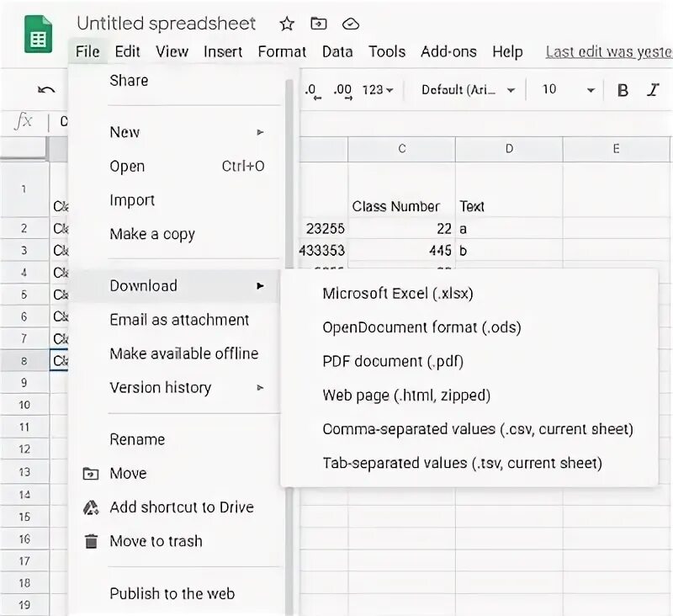Click the cell containing 'b'
The image size is (673, 616).
click(x=509, y=250)
